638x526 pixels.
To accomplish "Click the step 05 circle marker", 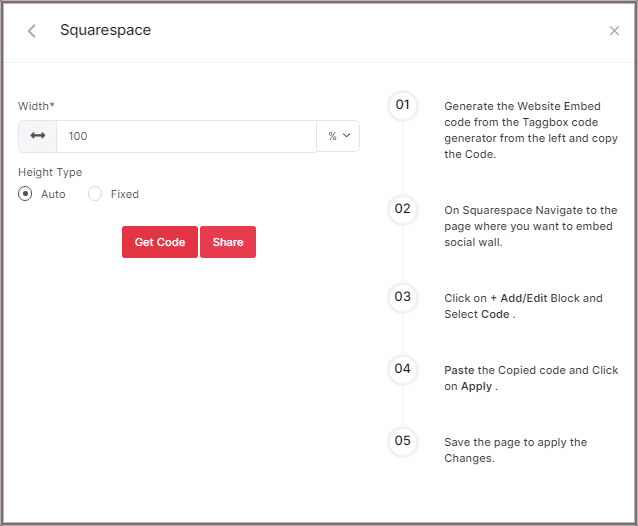I will 402,441.
